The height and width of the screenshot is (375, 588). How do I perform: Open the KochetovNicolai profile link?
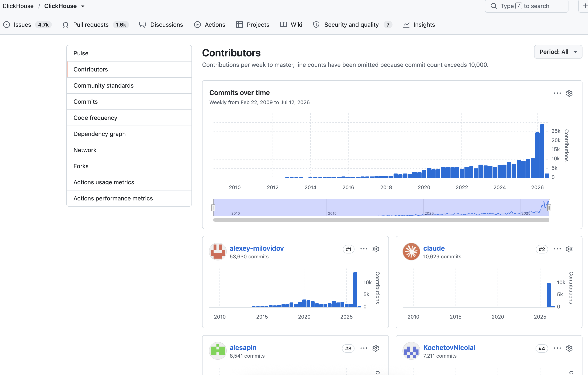tap(449, 347)
